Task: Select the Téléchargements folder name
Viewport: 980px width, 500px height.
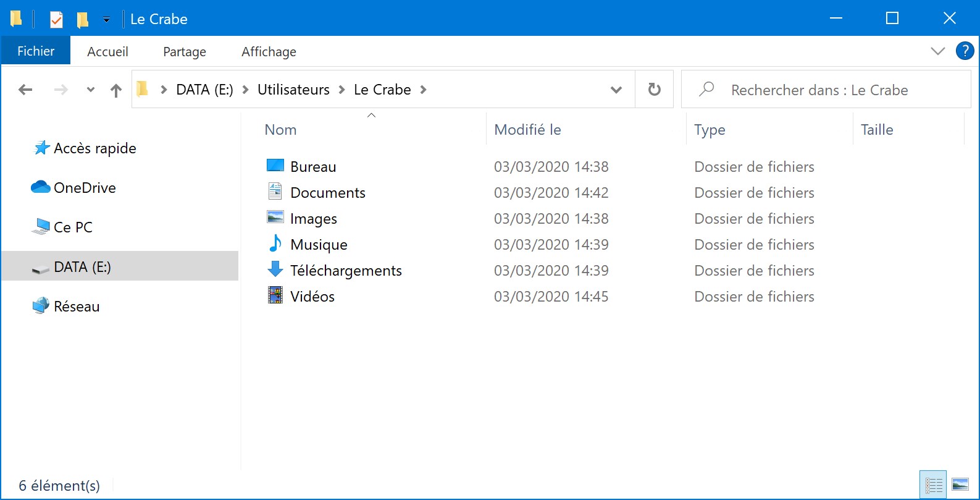Action: [x=346, y=271]
